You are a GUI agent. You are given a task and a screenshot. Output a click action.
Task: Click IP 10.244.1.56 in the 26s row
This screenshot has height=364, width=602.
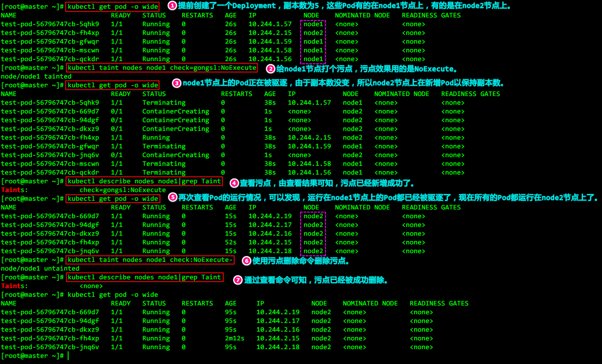coord(270,59)
